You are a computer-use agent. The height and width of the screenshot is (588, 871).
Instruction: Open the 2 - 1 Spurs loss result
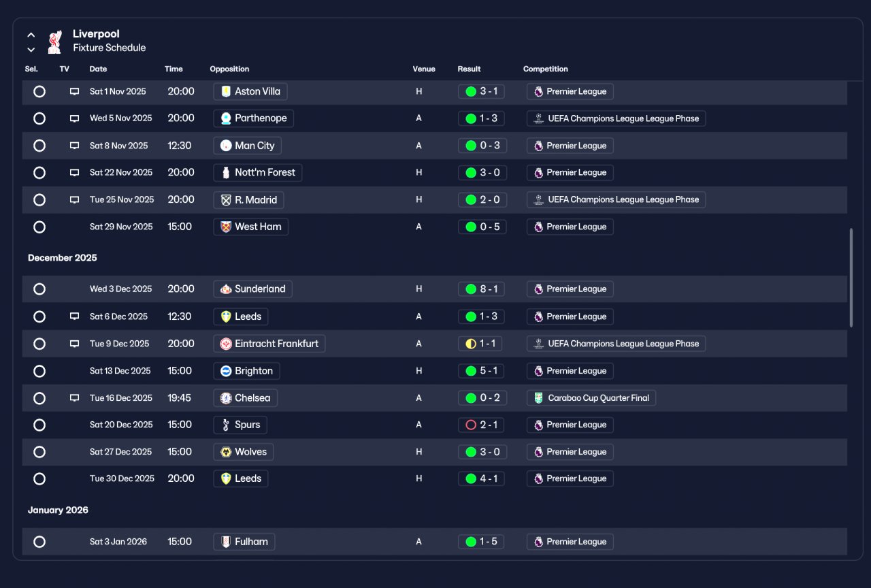coord(481,425)
